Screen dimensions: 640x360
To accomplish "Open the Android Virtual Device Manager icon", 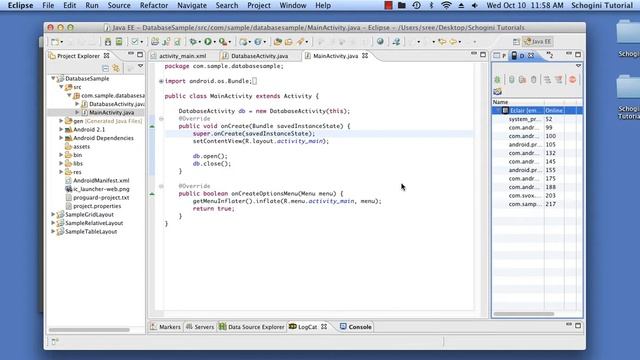I will (119, 42).
